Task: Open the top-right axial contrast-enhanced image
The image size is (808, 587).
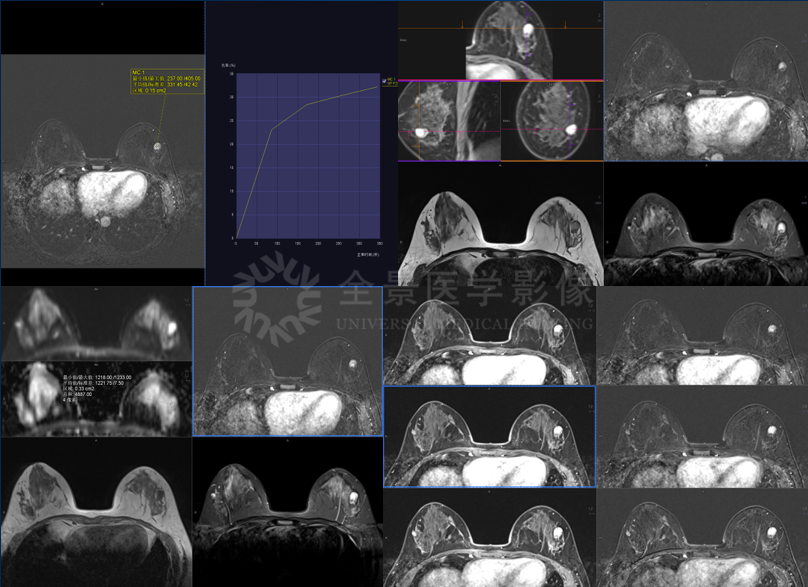Action: click(706, 82)
